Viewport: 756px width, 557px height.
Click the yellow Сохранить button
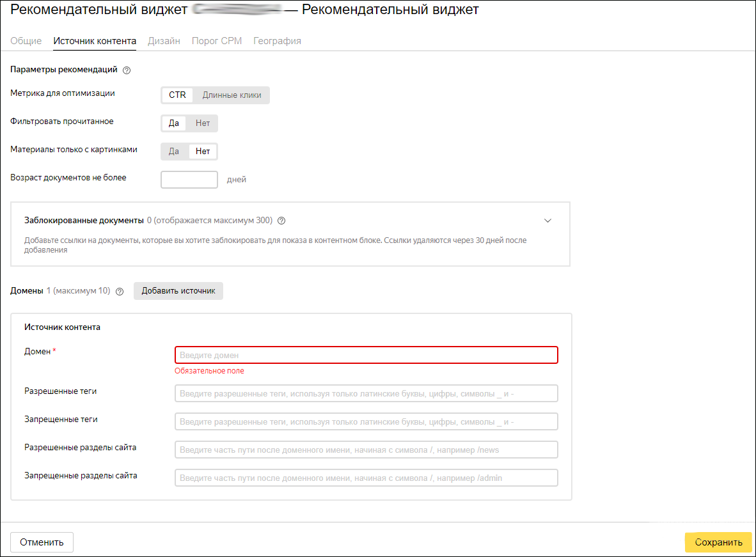[x=718, y=542]
